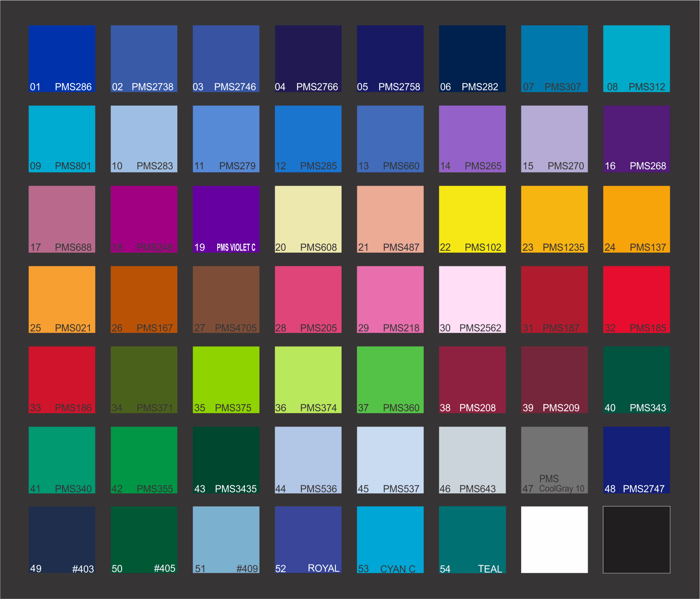Choose navy swatch 48 PMS2747
The image size is (700, 599).
[637, 460]
